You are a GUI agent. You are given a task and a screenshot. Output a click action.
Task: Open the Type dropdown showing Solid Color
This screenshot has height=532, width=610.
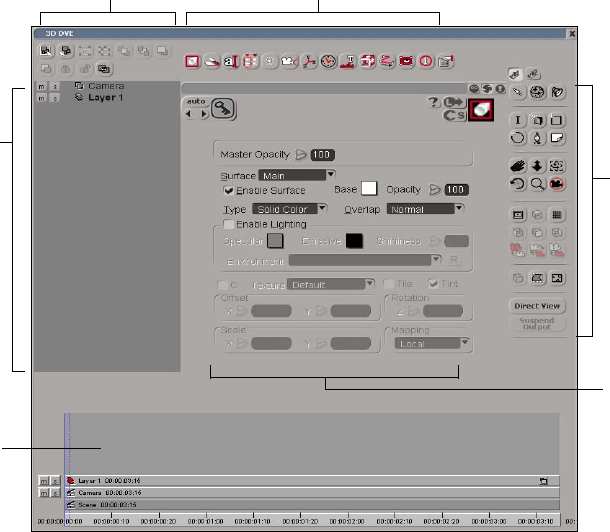(x=290, y=209)
